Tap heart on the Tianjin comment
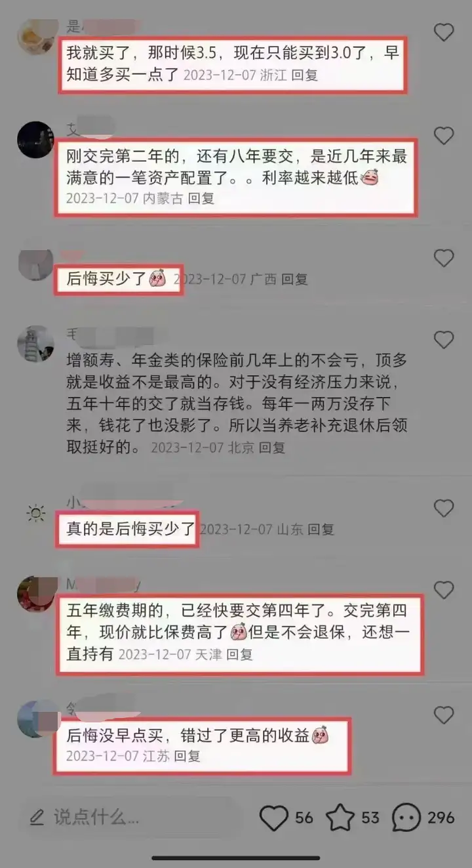Viewport: 472px width, 868px height. tap(444, 590)
